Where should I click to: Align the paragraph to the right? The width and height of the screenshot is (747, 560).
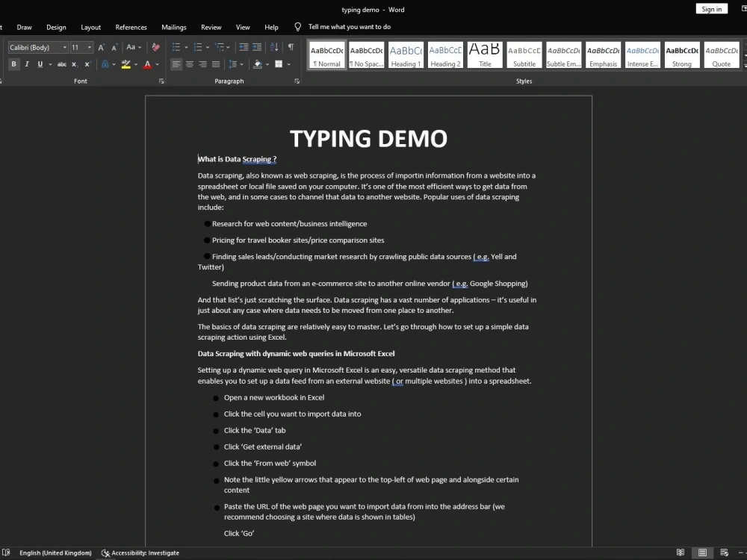(203, 64)
